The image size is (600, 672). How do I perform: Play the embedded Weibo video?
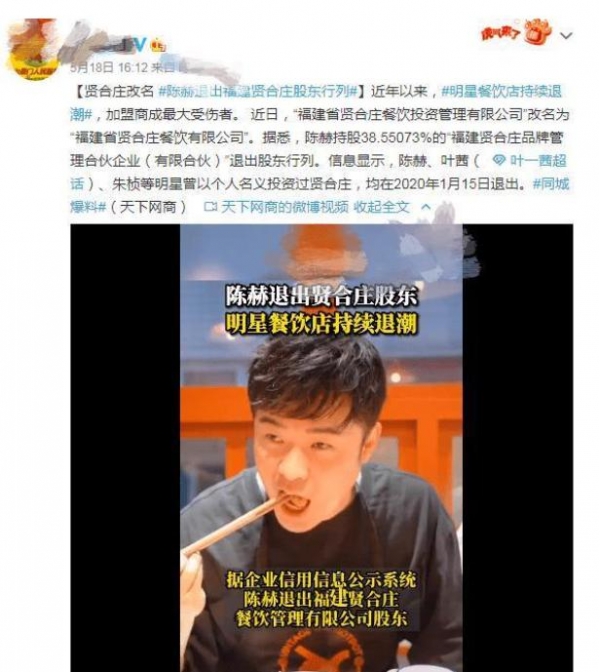pos(321,448)
